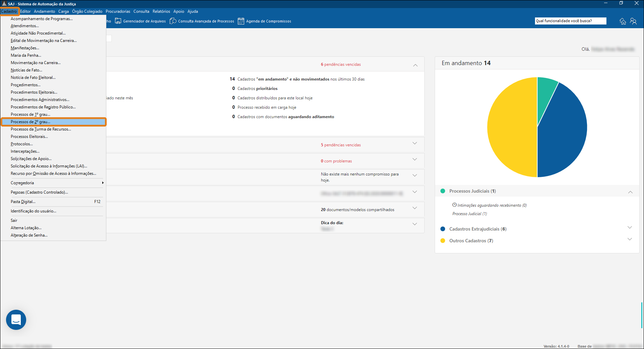Choose Alterna Lotação menu entry
Viewport: 644px width, 349px height.
53,228
